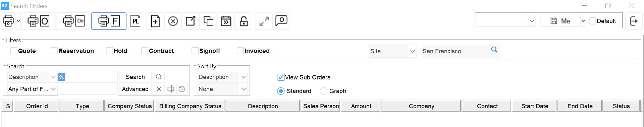The height and width of the screenshot is (127, 644).
Task: Click the print 'F' toolbar icon
Action: pos(109,21)
